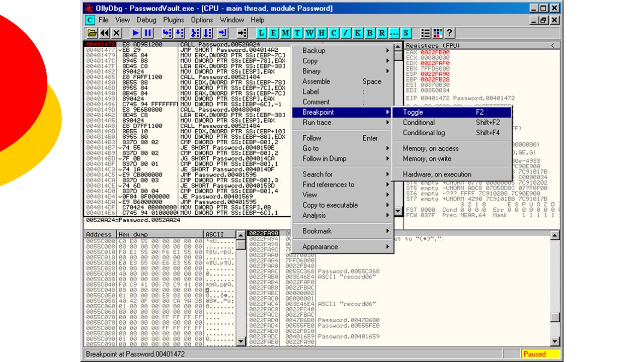644x362 pixels.
Task: Click the Trace into toolbar icon
Action: click(195, 33)
